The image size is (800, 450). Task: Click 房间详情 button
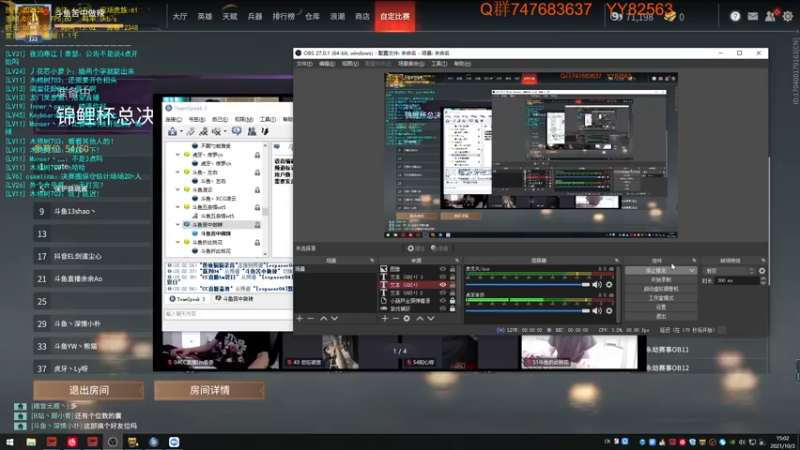209,390
